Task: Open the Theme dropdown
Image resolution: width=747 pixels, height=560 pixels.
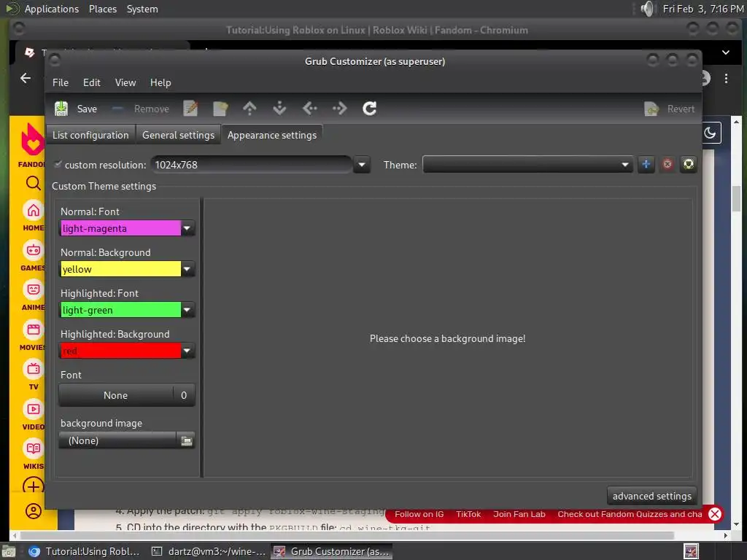Action: [528, 165]
